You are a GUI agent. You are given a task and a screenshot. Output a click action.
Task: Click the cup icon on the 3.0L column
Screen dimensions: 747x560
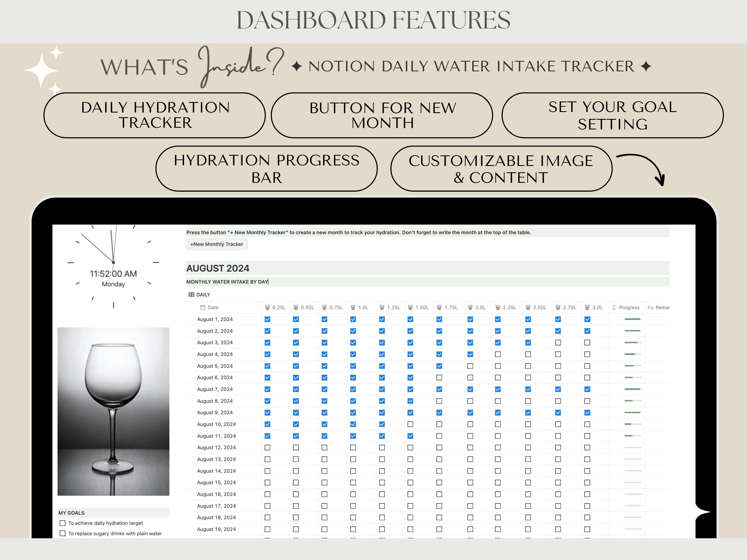tap(587, 308)
